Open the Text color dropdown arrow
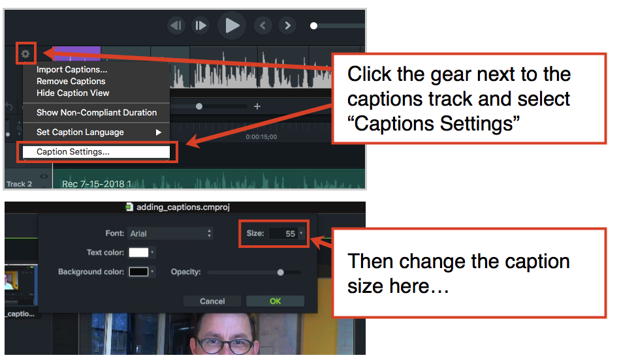 click(152, 252)
